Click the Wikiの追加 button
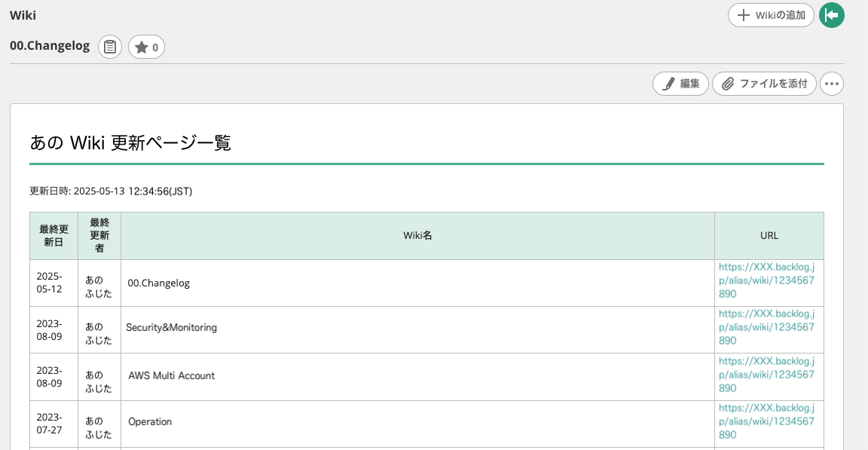This screenshot has height=450, width=868. coord(771,15)
